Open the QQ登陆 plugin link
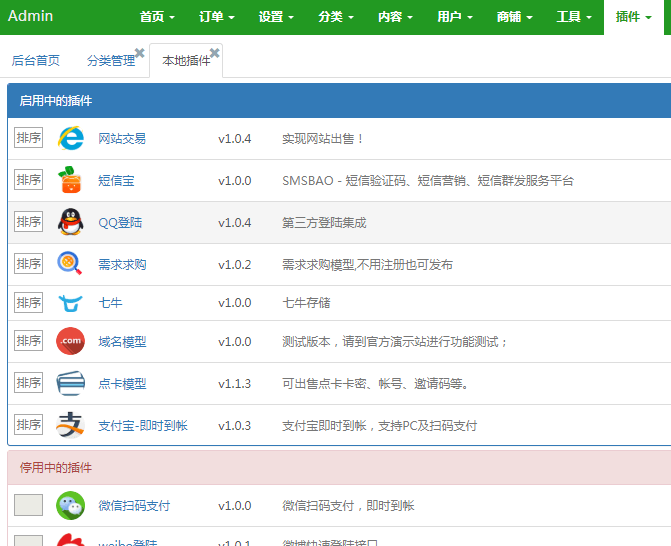 pos(120,223)
